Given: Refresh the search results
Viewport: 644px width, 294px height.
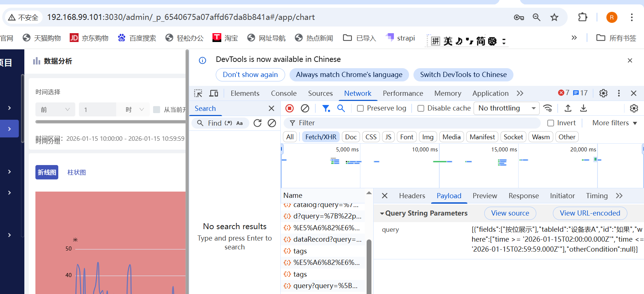Looking at the screenshot, I should point(257,123).
